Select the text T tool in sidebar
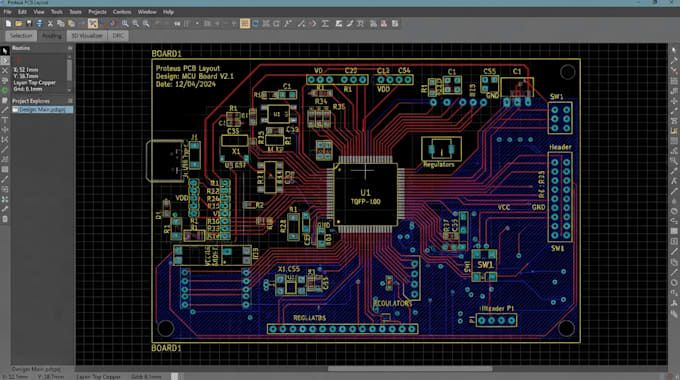680x380 pixels. 5,120
